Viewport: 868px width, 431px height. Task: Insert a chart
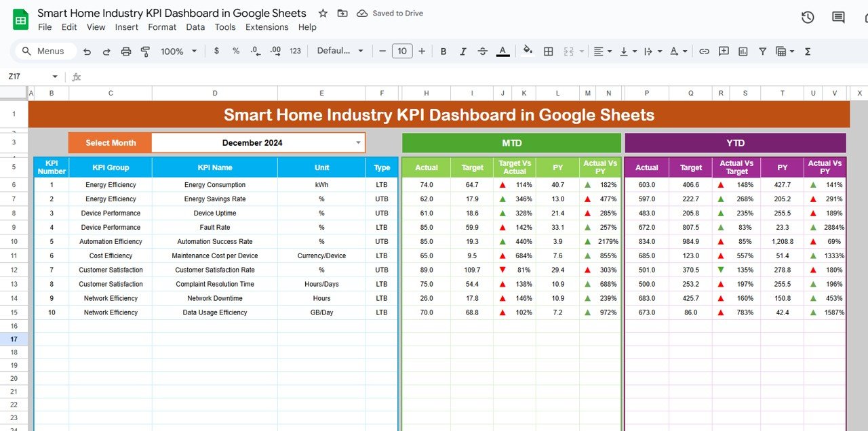point(743,52)
